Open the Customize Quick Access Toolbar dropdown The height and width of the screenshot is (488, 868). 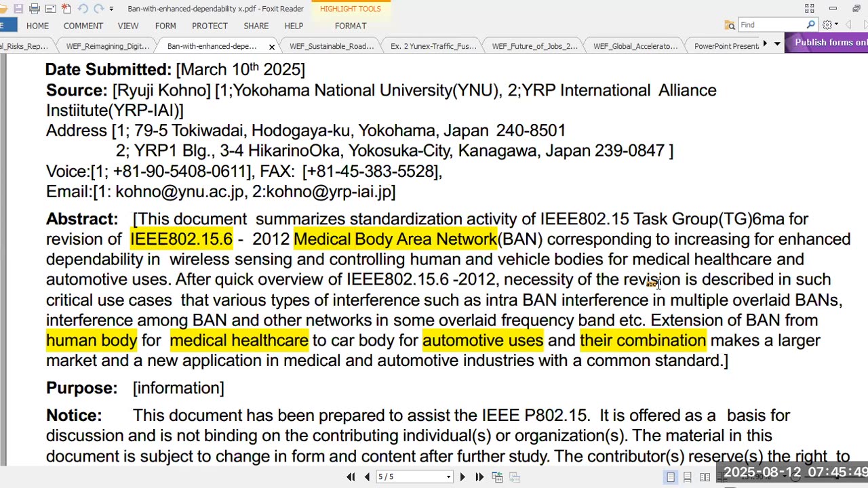pos(111,9)
